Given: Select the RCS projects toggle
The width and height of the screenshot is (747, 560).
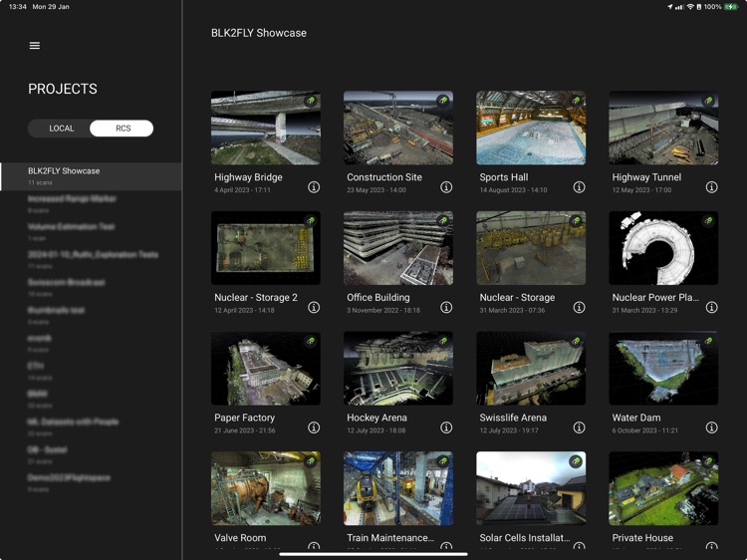Looking at the screenshot, I should [123, 129].
